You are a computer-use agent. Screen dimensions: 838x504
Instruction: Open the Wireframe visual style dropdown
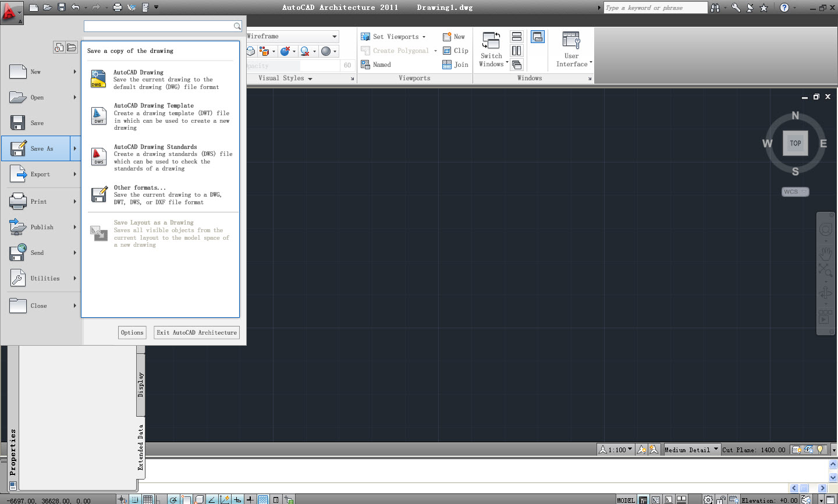pos(335,36)
